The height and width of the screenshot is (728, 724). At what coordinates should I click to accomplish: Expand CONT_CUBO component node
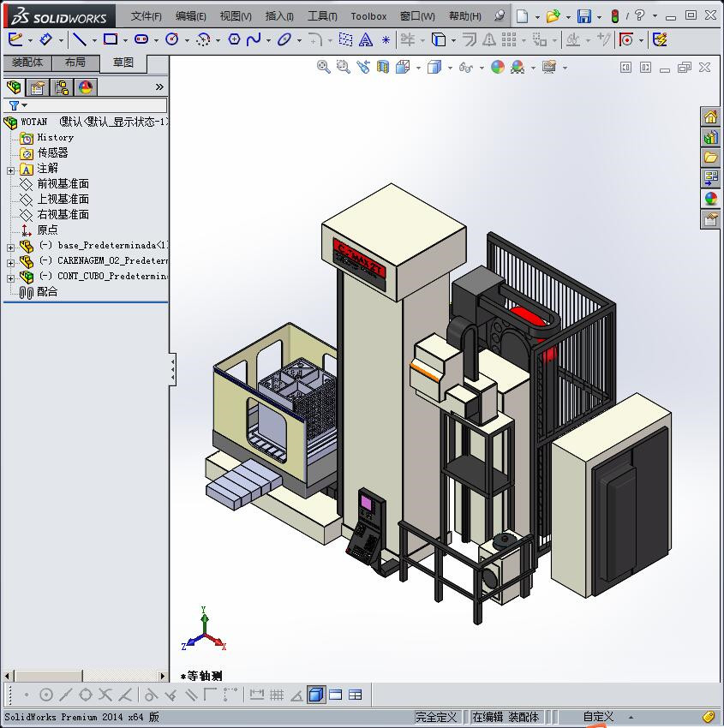10,278
